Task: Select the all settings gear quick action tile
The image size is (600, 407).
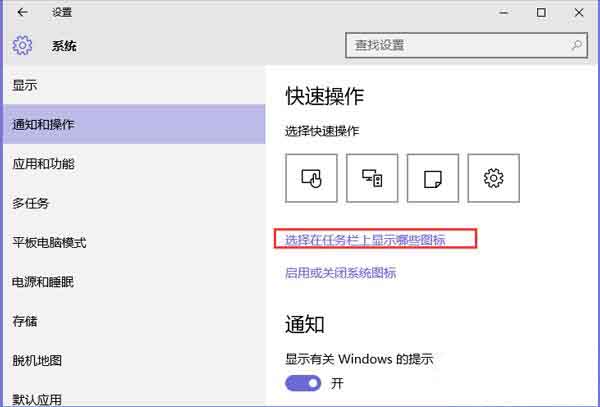Action: [x=493, y=178]
